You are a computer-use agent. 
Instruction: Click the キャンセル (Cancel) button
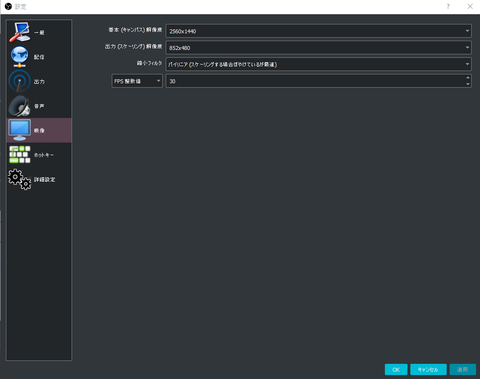point(428,369)
